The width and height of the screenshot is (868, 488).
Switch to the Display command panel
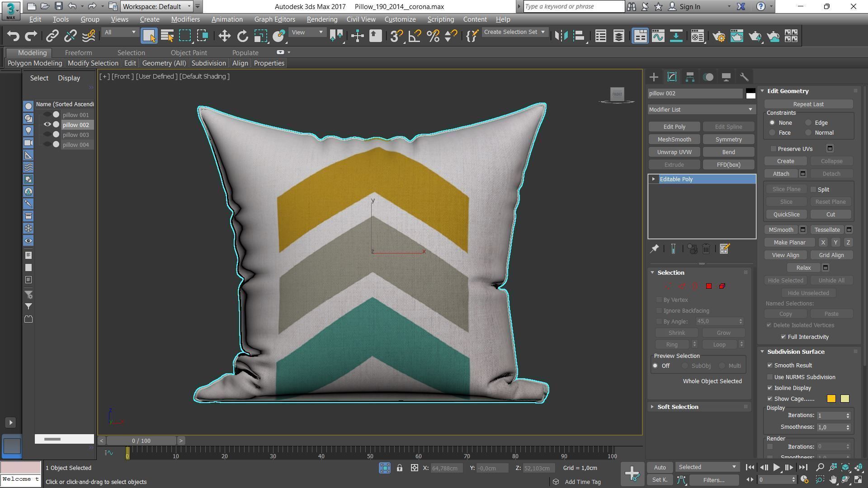tap(726, 77)
